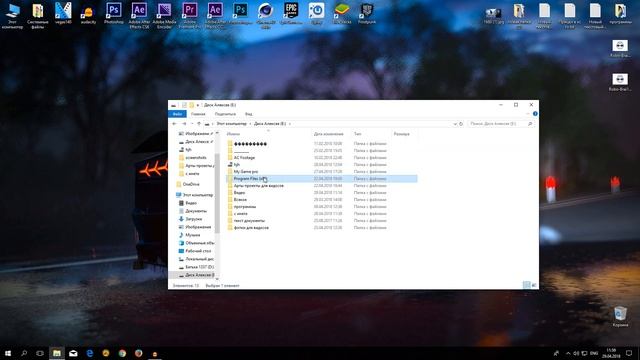Screen dimensions: 640x360
Task: Open the Mail app from the taskbar
Action: pos(73,353)
